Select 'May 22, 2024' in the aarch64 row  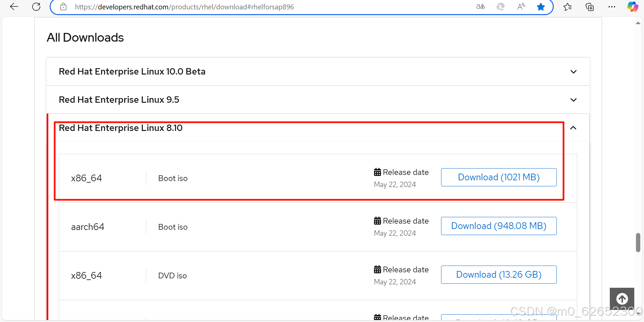395,233
